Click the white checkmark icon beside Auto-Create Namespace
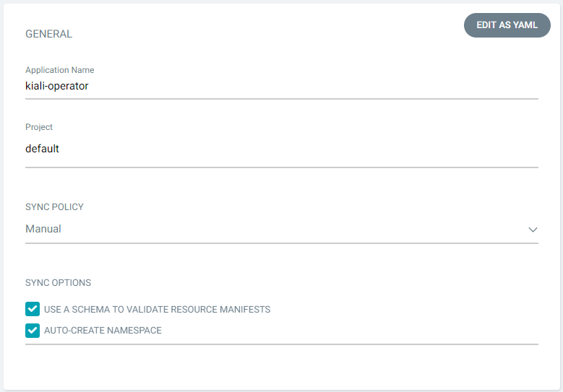This screenshot has height=392, width=563. tap(33, 331)
